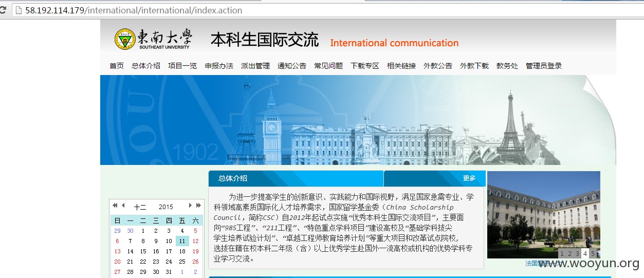The height and width of the screenshot is (278, 644).
Task: Open the 下载专区 menu item
Action: tap(365, 66)
